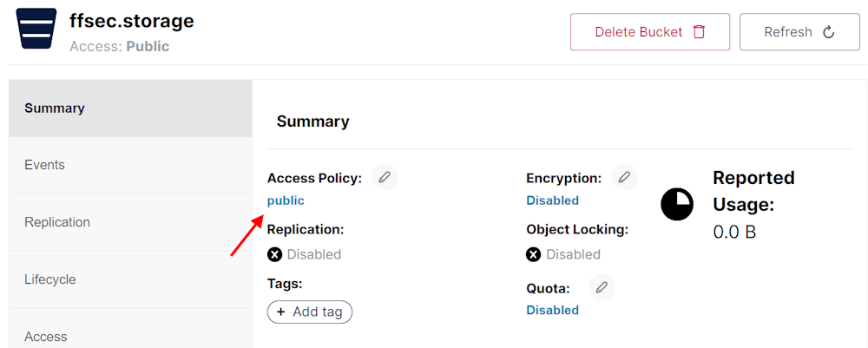
Task: Click the Refresh button
Action: 799,32
